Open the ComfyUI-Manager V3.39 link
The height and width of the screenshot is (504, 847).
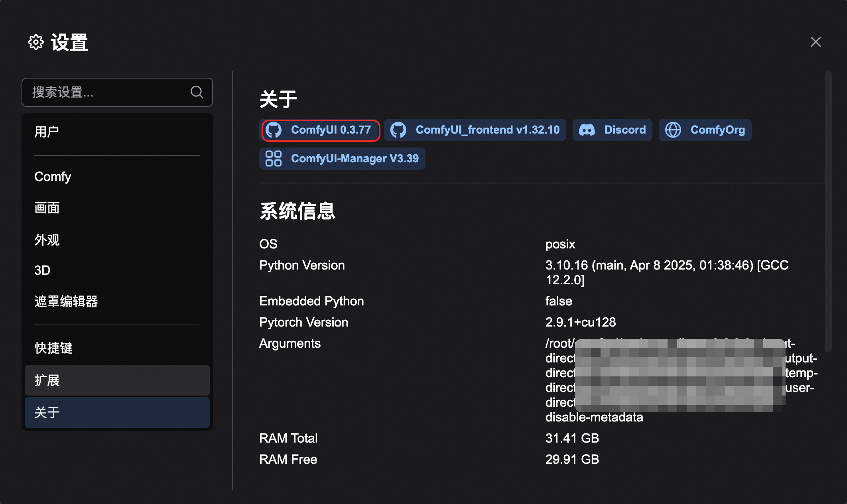(x=354, y=159)
